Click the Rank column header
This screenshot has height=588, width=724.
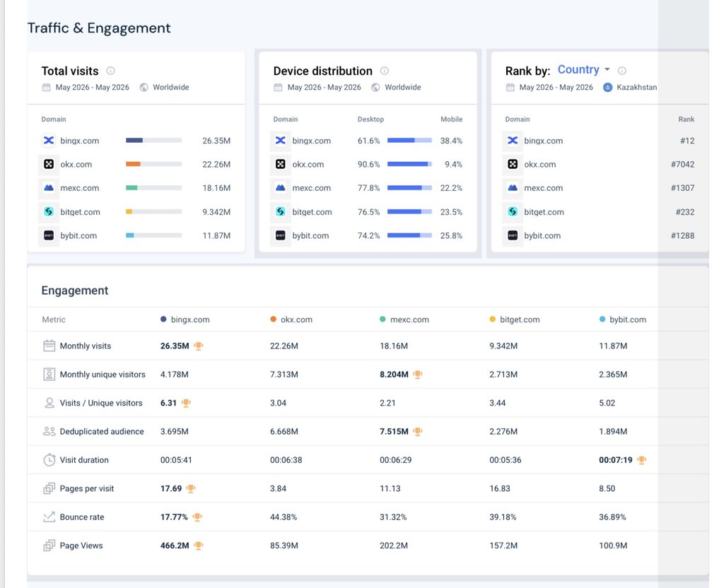tap(686, 119)
